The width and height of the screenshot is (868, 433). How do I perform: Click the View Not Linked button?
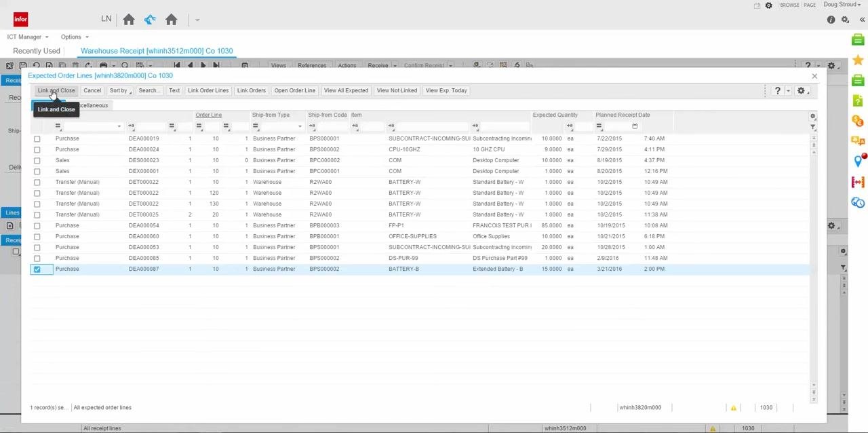click(397, 90)
